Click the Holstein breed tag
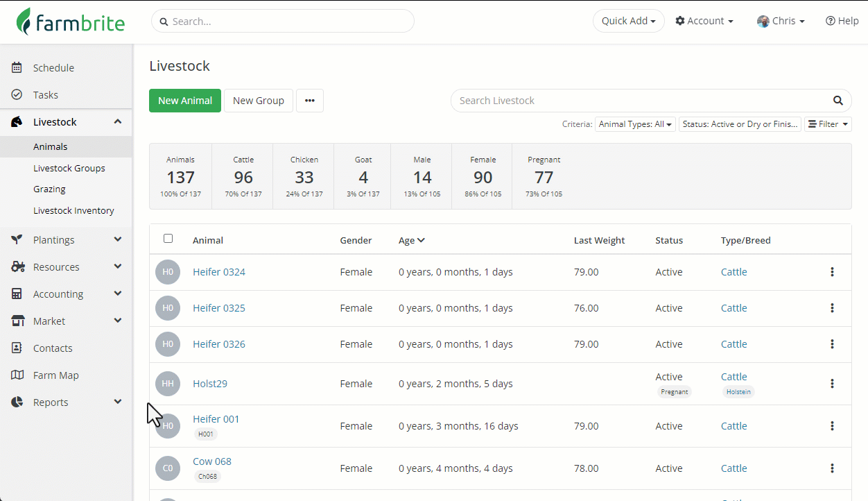Image resolution: width=868 pixels, height=501 pixels. tap(738, 392)
